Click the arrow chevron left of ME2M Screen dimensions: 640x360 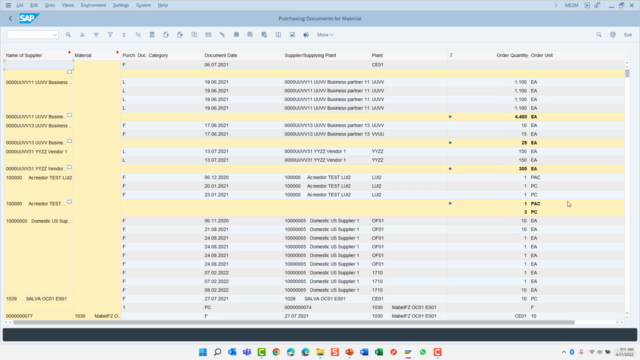(x=556, y=5)
